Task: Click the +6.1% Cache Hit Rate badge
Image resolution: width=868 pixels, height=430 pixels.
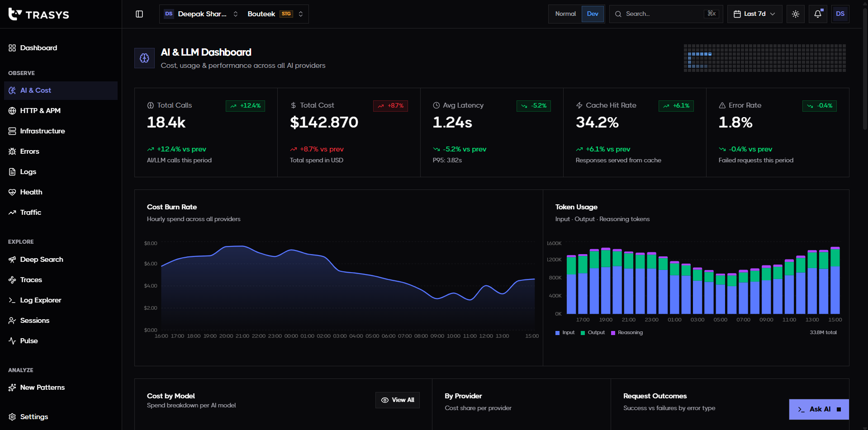Action: tap(676, 106)
